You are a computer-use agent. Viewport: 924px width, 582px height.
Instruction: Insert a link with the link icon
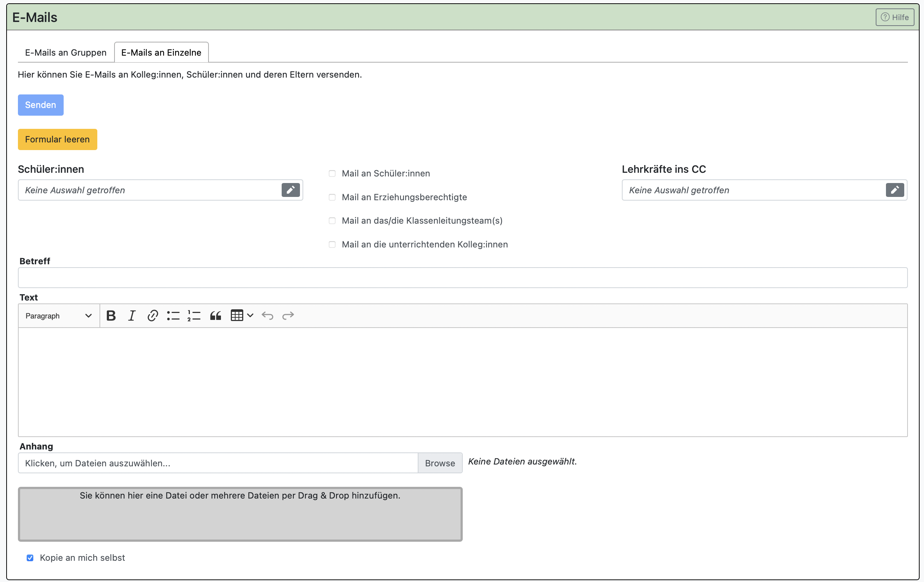click(x=152, y=316)
